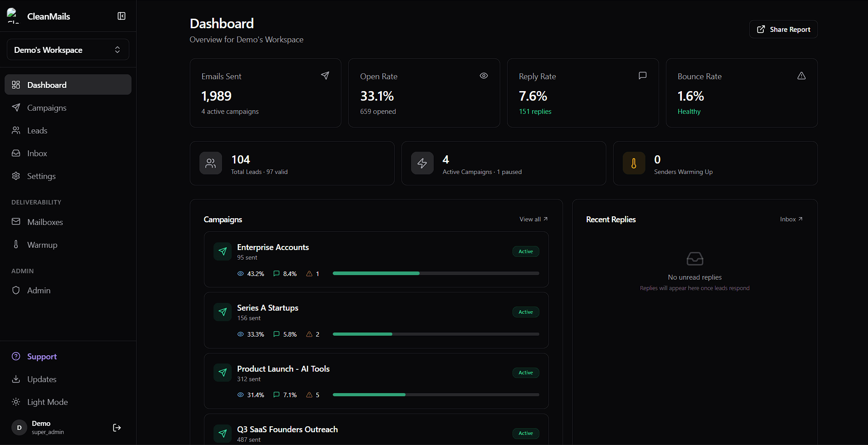
Task: Click the Senders Warming Up card
Action: pyautogui.click(x=716, y=163)
